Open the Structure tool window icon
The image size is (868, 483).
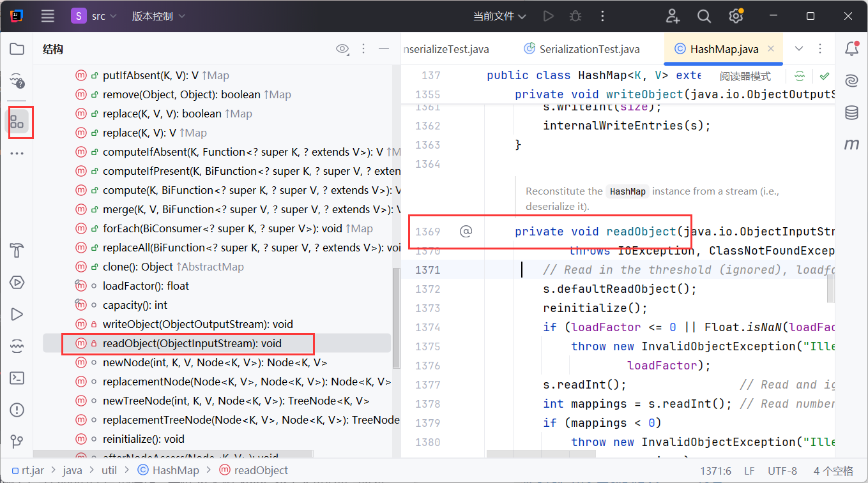tap(17, 121)
